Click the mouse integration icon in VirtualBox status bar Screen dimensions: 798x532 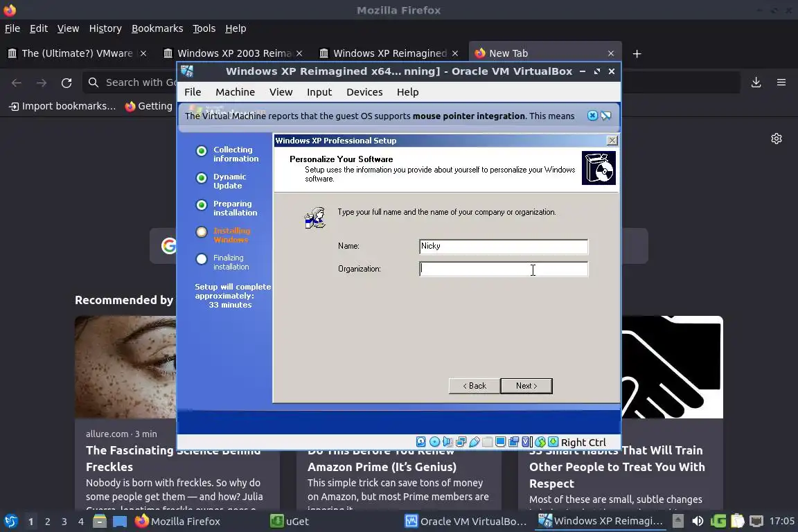tap(540, 442)
